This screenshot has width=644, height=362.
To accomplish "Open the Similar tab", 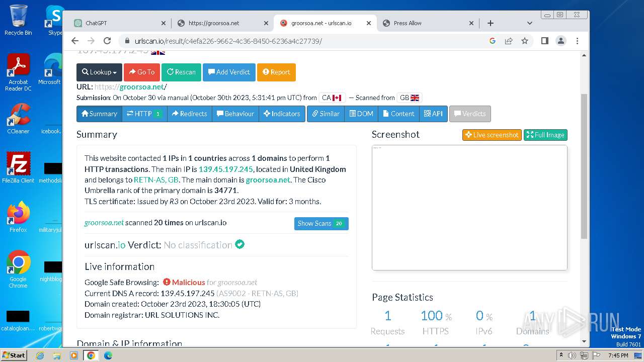I will tap(326, 114).
